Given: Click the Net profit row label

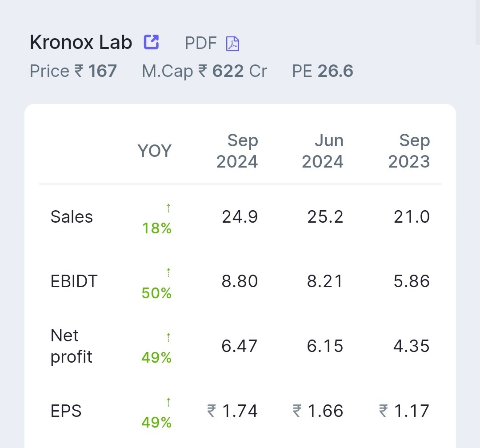Looking at the screenshot, I should click(x=71, y=346).
